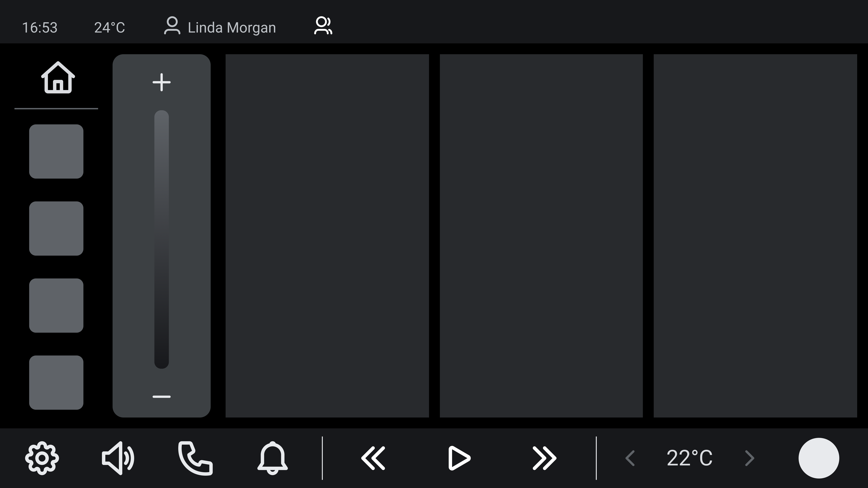Screen dimensions: 868x488
Task: Tap the round white button in bottom bar
Action: coord(819,458)
